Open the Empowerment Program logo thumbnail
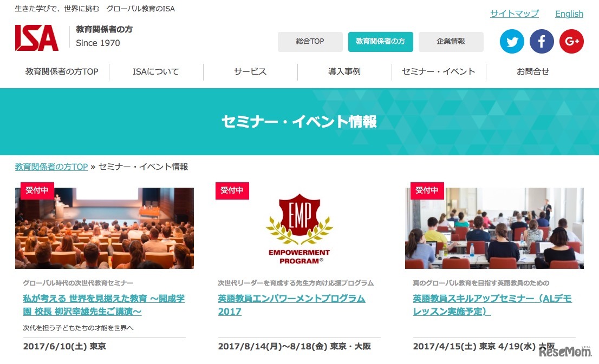This screenshot has width=599, height=364. coord(299,228)
